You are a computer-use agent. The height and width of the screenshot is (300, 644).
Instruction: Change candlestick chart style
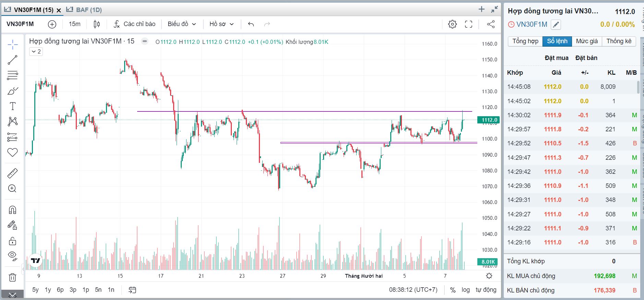pos(97,24)
